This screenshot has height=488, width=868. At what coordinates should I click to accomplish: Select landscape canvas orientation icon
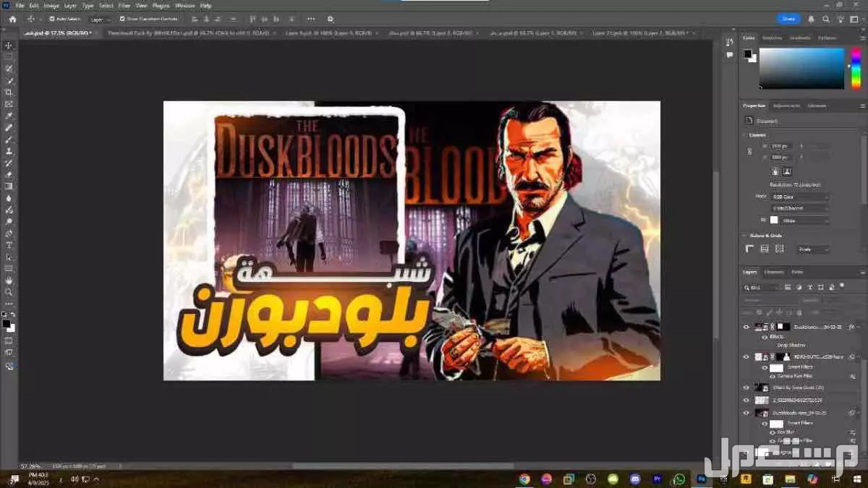pyautogui.click(x=787, y=171)
